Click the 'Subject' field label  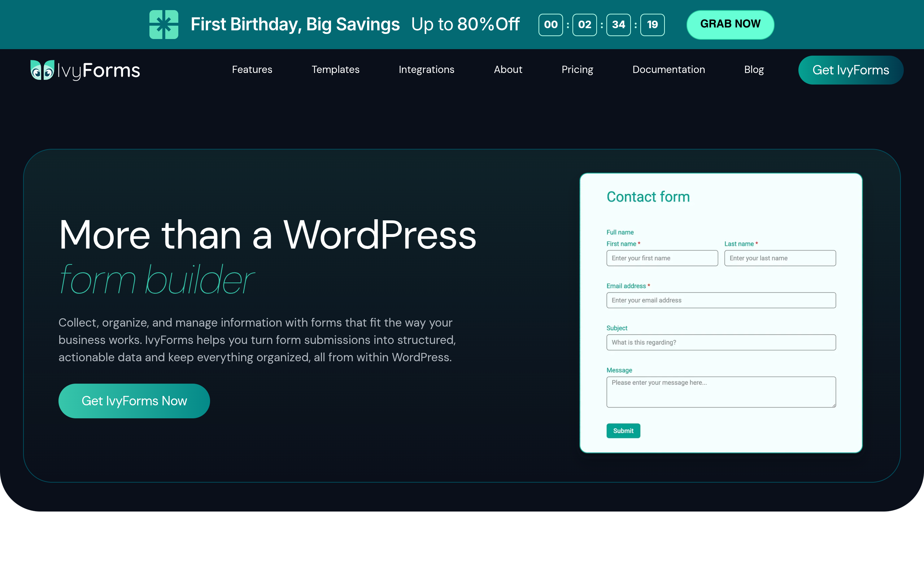[616, 328]
